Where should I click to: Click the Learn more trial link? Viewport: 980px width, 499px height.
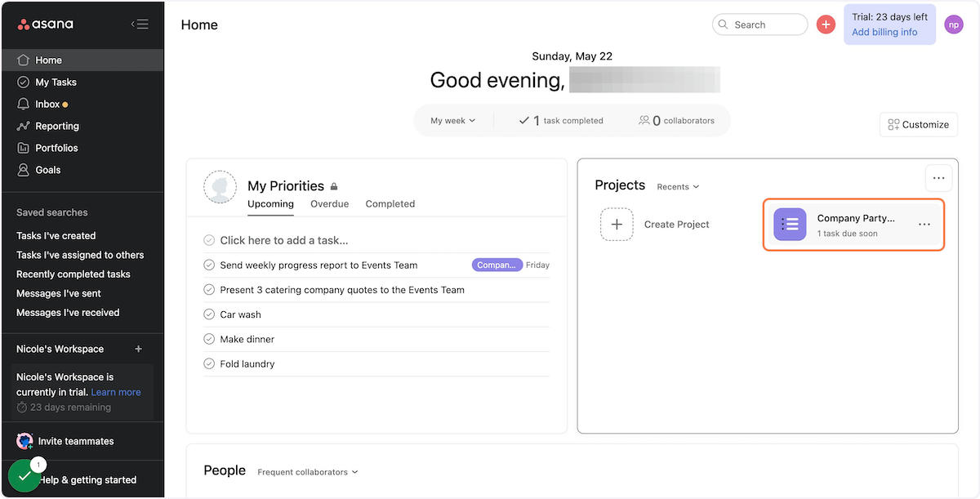[x=116, y=392]
